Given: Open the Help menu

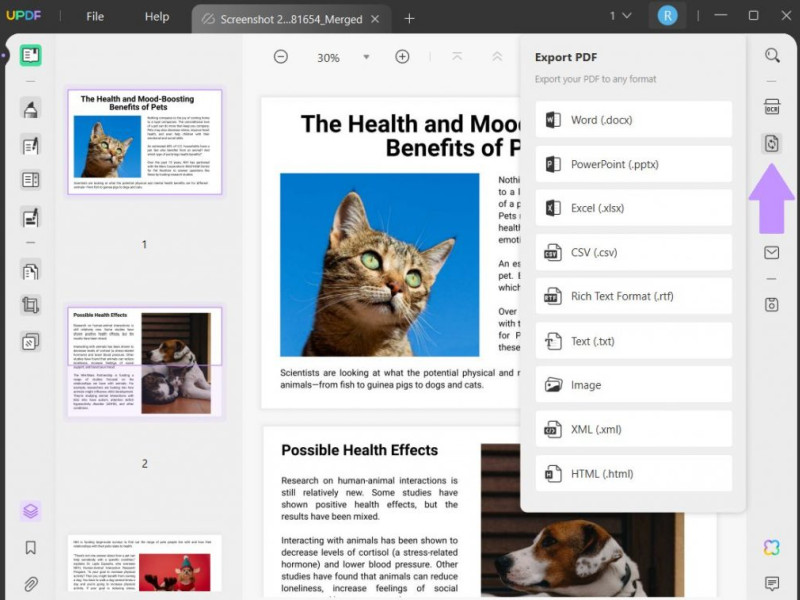Looking at the screenshot, I should tap(157, 16).
